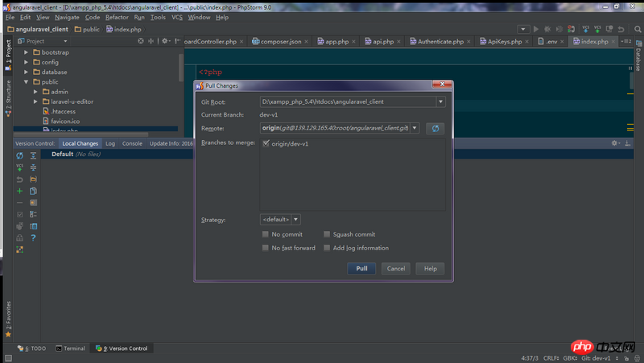Click the Show History clock icon in toolbar
Viewport: 644px width, 363px height.
pos(609,29)
